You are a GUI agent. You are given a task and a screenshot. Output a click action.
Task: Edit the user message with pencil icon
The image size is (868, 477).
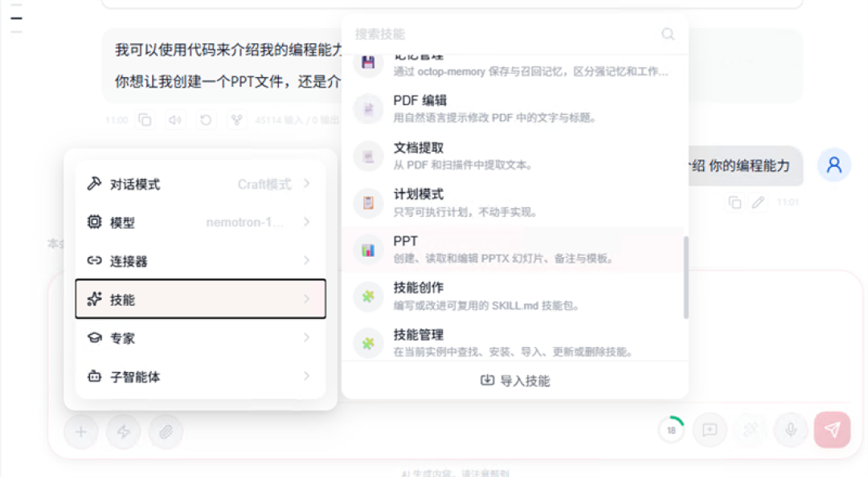coord(758,202)
